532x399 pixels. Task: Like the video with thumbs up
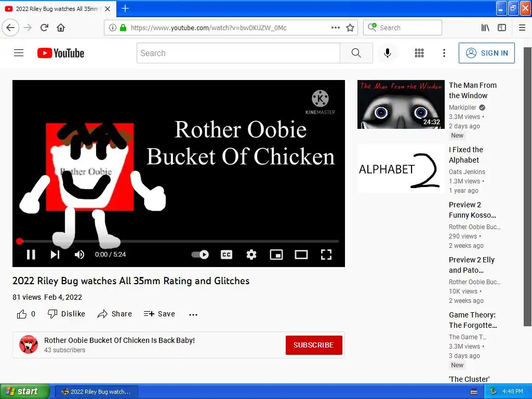click(22, 314)
